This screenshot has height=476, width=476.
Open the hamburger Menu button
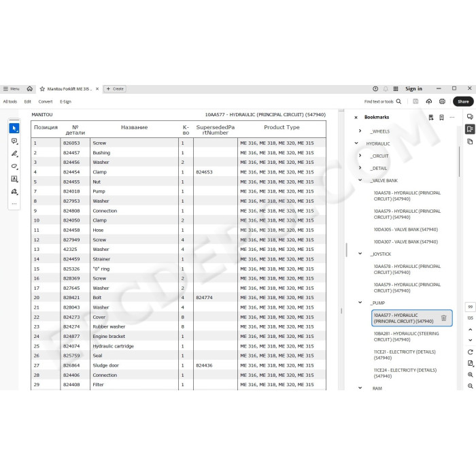12,89
